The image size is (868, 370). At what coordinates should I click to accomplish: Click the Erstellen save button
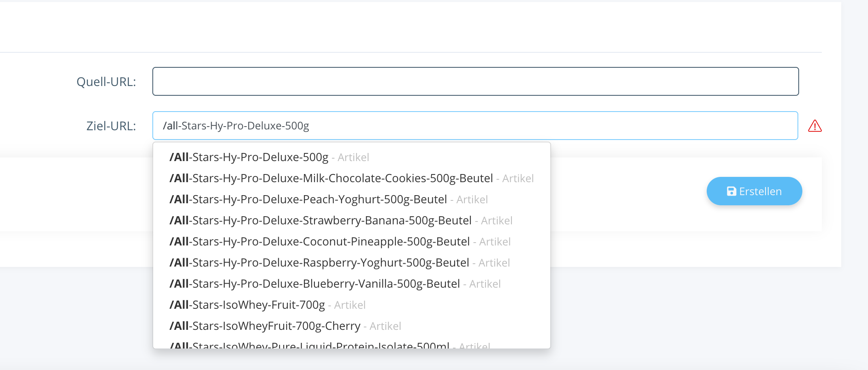click(754, 191)
